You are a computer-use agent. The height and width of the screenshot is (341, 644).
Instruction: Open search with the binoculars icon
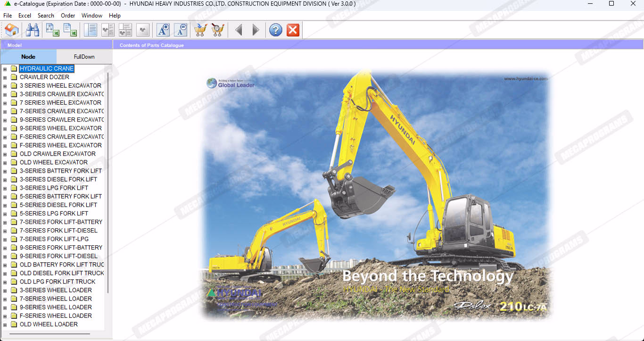(33, 30)
